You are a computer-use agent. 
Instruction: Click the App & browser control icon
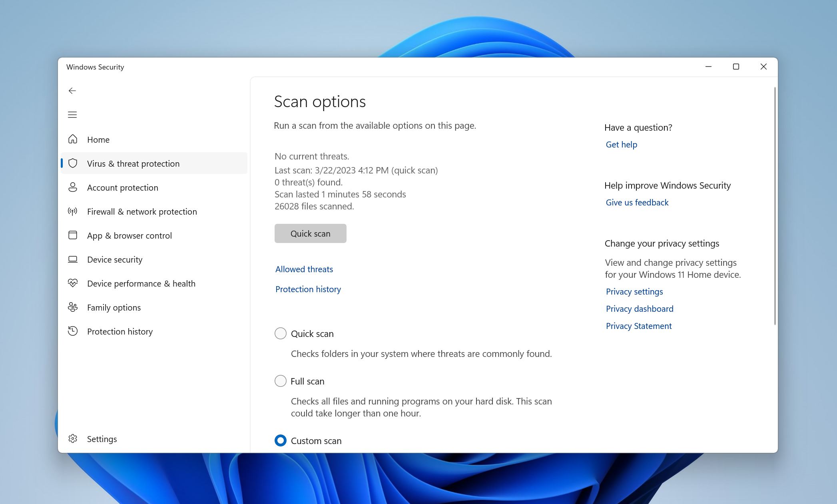(x=73, y=235)
